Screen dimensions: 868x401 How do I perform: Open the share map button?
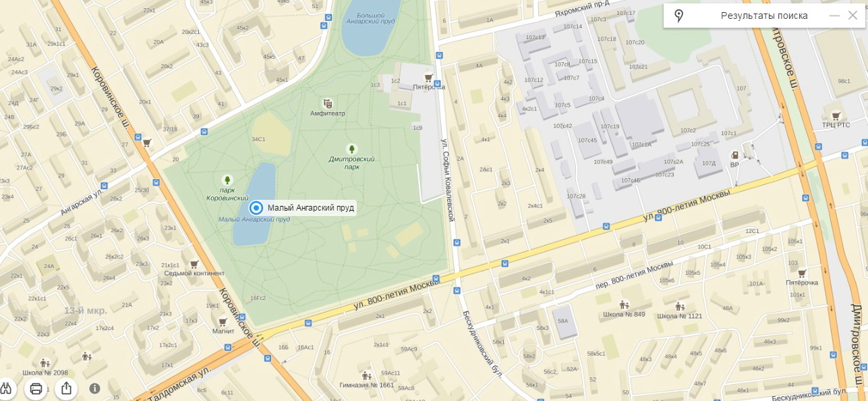coord(66,388)
